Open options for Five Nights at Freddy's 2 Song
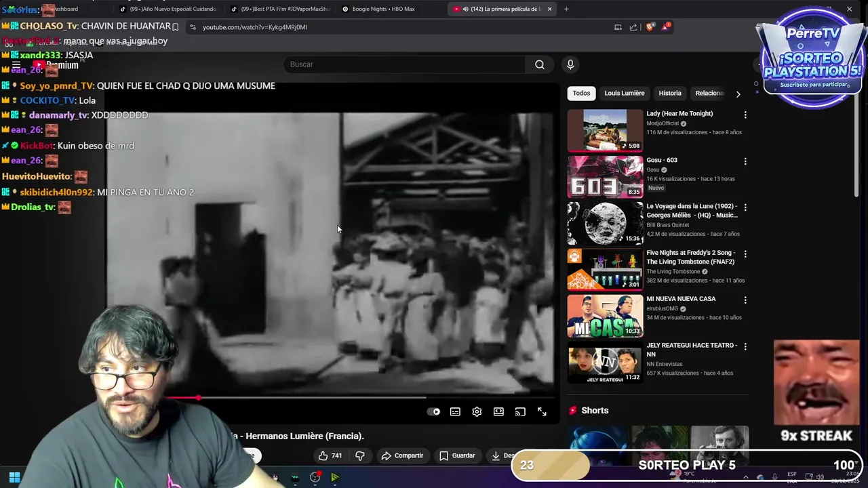Image resolution: width=868 pixels, height=488 pixels. (745, 254)
